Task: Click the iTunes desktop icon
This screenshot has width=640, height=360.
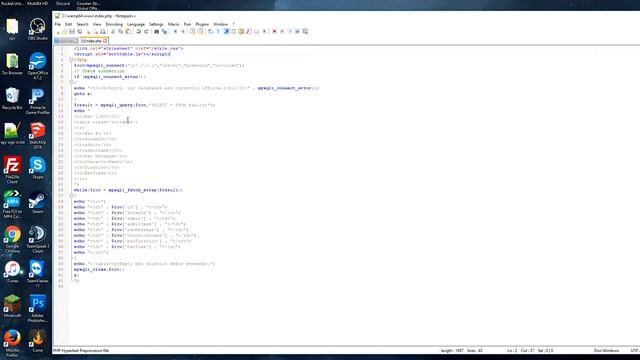Action: tap(12, 272)
